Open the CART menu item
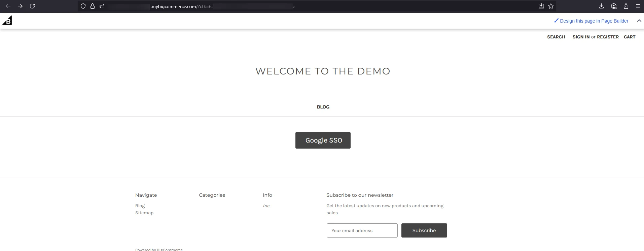644x251 pixels. click(x=630, y=37)
